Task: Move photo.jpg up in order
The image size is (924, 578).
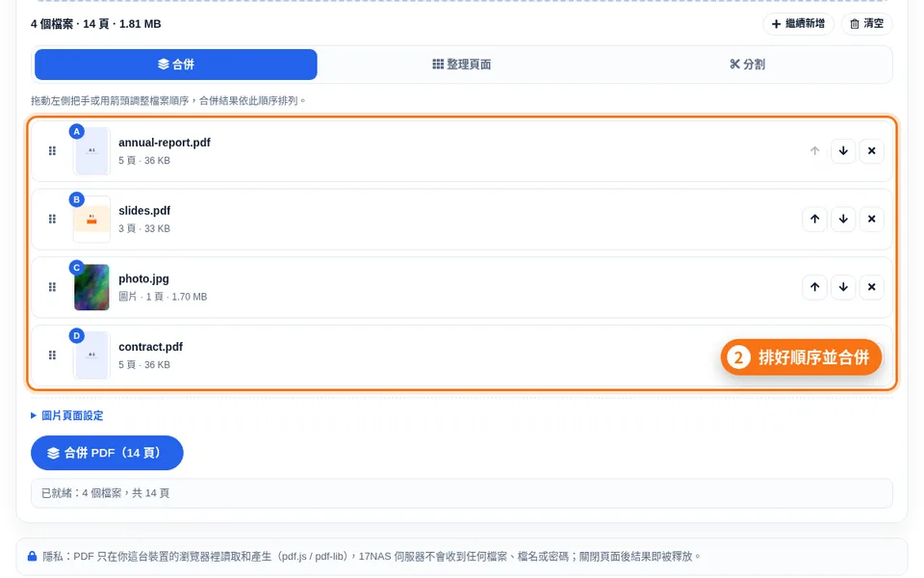Action: pyautogui.click(x=815, y=287)
